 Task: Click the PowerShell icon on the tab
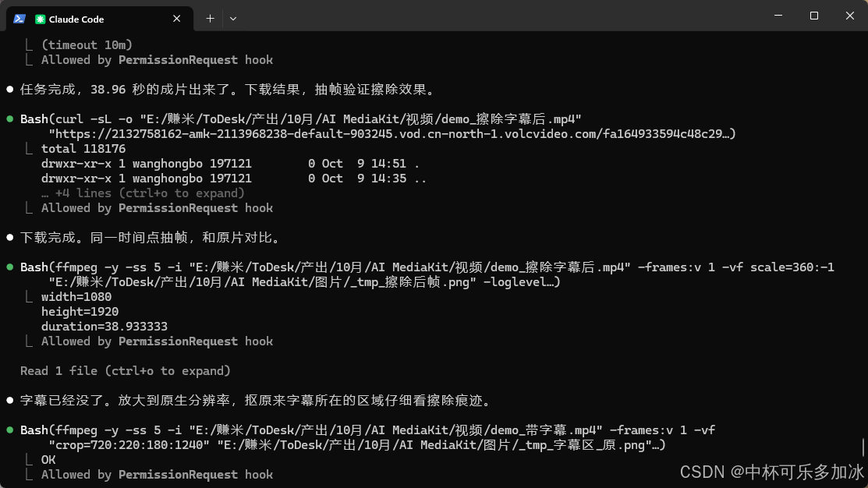pyautogui.click(x=19, y=19)
